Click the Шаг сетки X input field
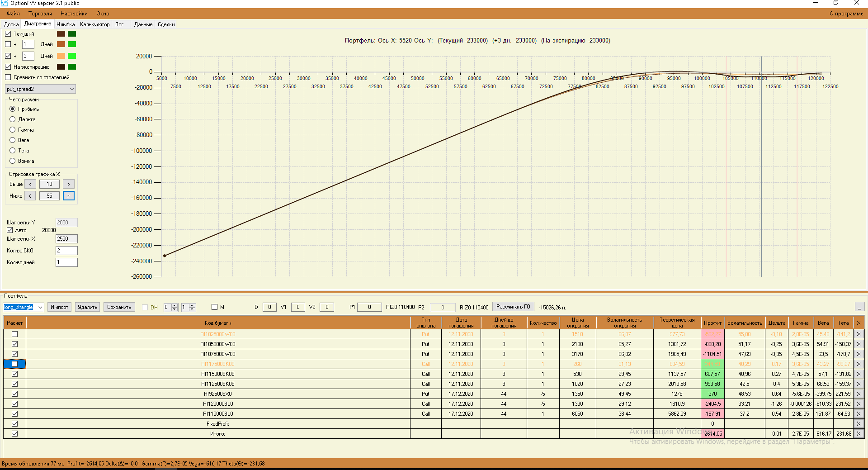868x470 pixels. (66, 239)
